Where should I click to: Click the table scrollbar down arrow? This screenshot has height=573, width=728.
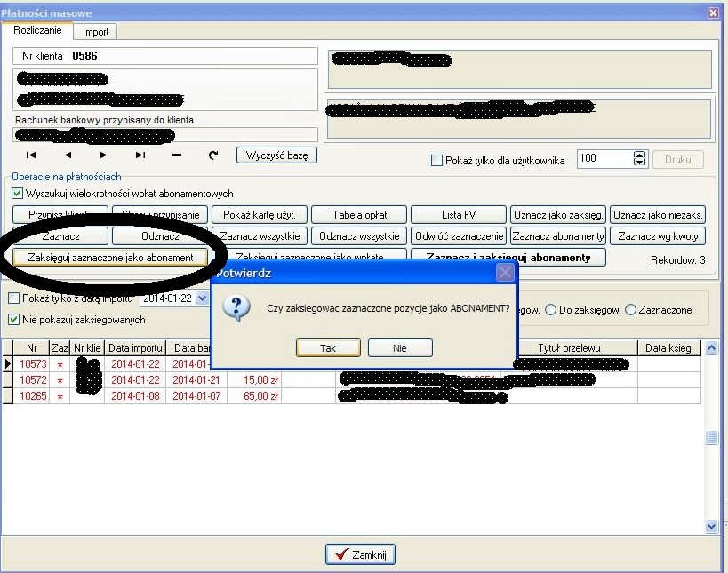pyautogui.click(x=711, y=527)
